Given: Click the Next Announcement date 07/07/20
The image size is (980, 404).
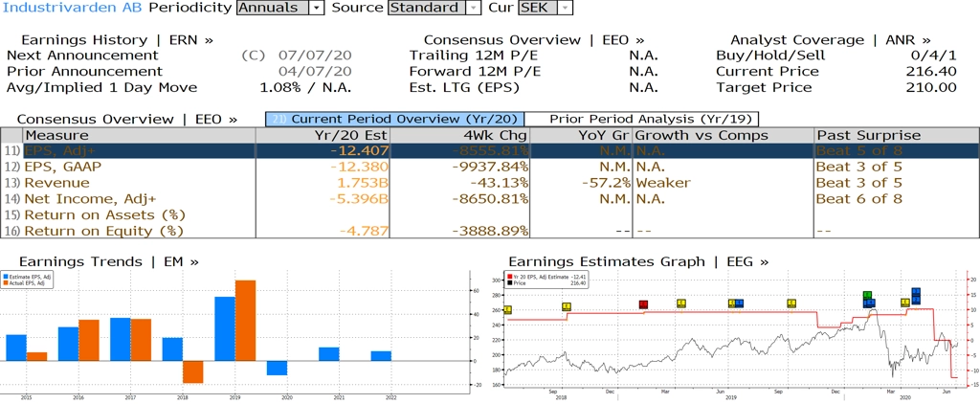Looking at the screenshot, I should 315,55.
